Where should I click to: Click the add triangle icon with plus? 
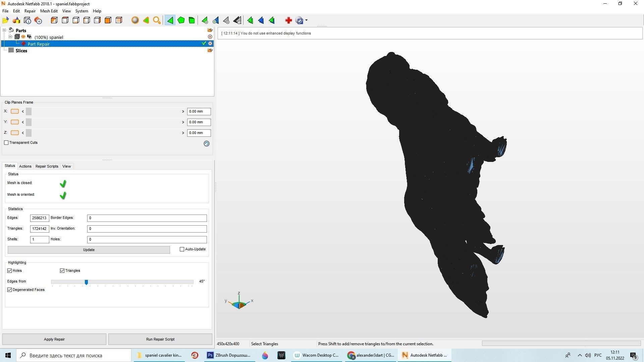point(205,20)
